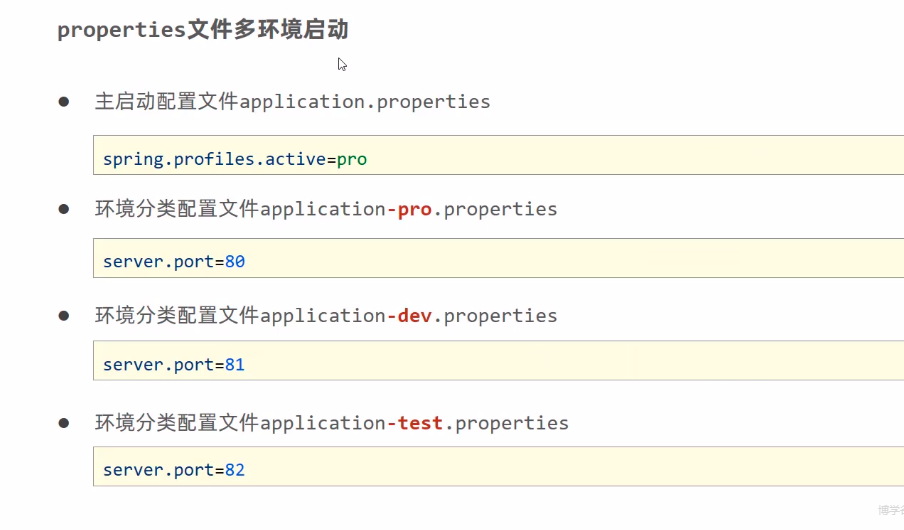Image resolution: width=904 pixels, height=530 pixels.
Task: Click "环境分类配置文件" text on the dev line
Action: 177,316
